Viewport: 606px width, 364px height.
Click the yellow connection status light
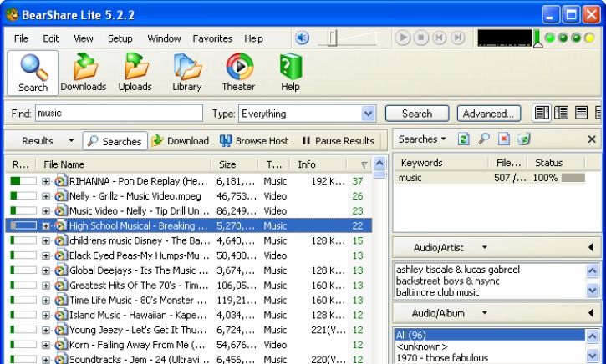(589, 38)
